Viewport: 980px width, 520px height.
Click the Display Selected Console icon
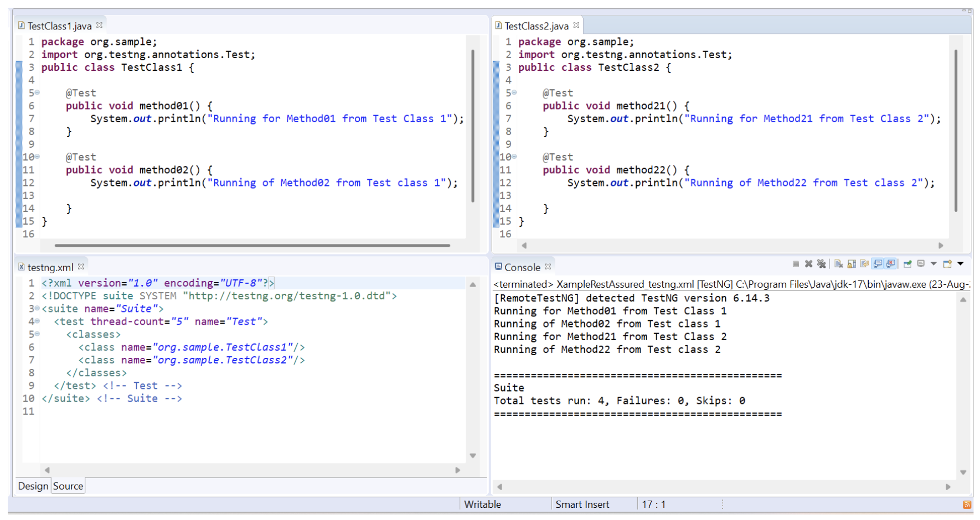click(x=921, y=264)
